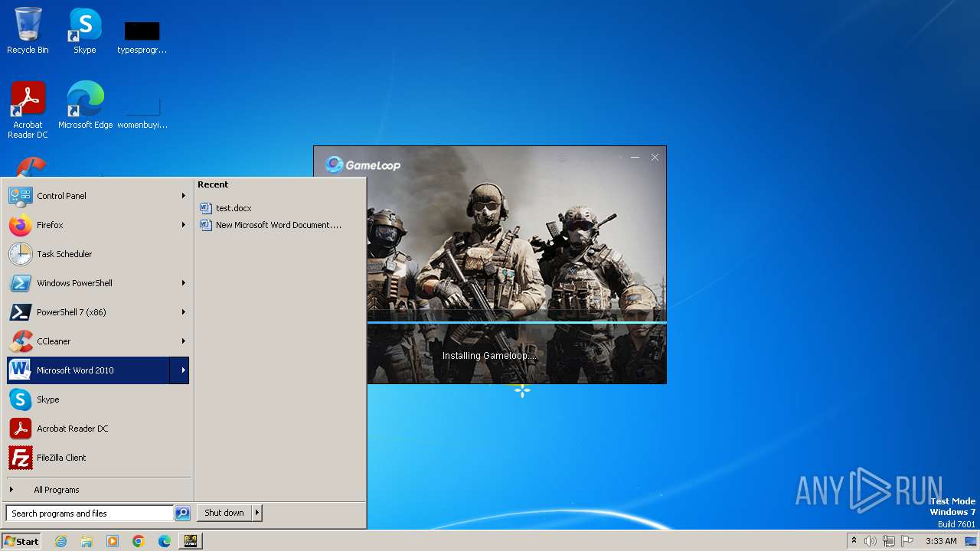This screenshot has height=551, width=980.
Task: Open typesprogr... desktop file
Action: [x=142, y=37]
